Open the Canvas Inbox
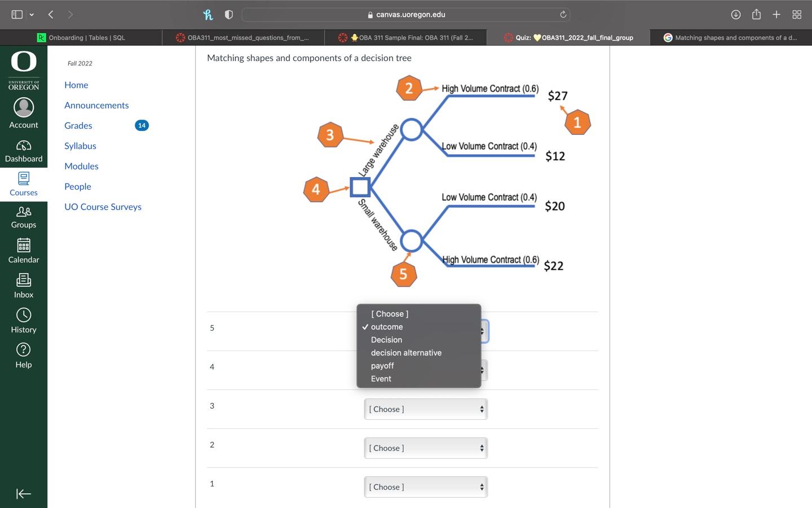 [23, 286]
